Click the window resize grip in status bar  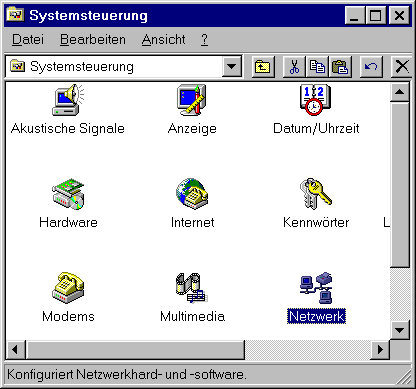(405, 377)
